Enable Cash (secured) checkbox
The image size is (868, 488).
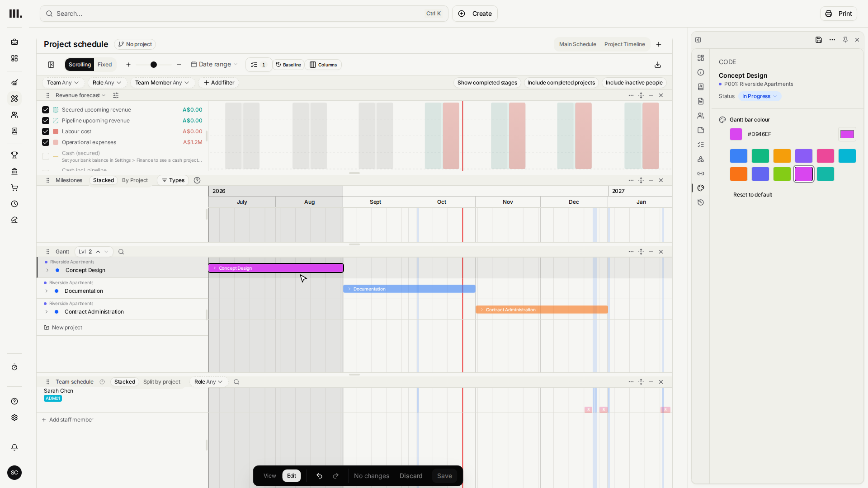[x=46, y=156]
